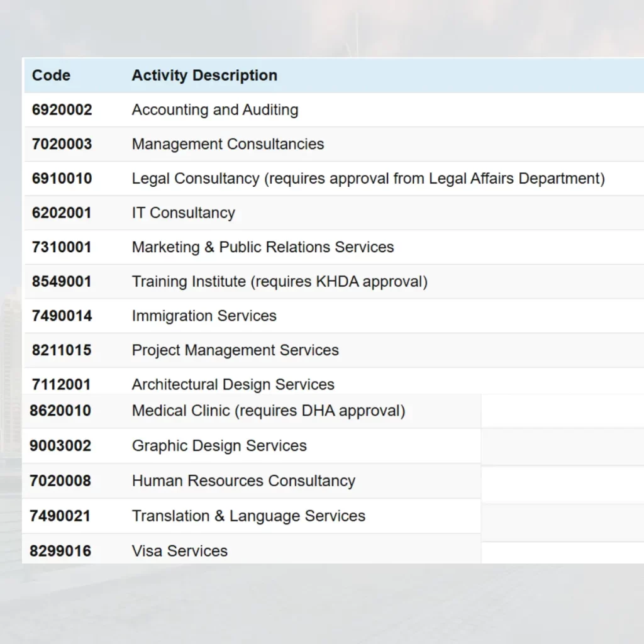Select Graphic Design Services row

tap(219, 446)
